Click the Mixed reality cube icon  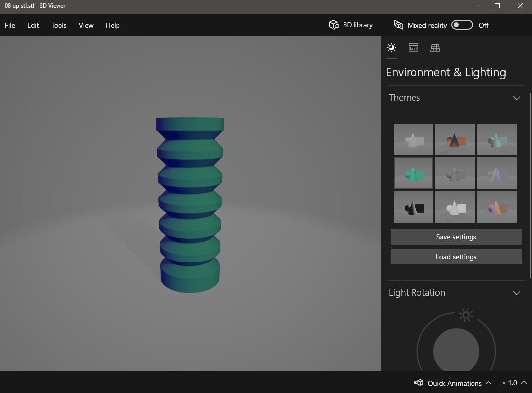(398, 25)
